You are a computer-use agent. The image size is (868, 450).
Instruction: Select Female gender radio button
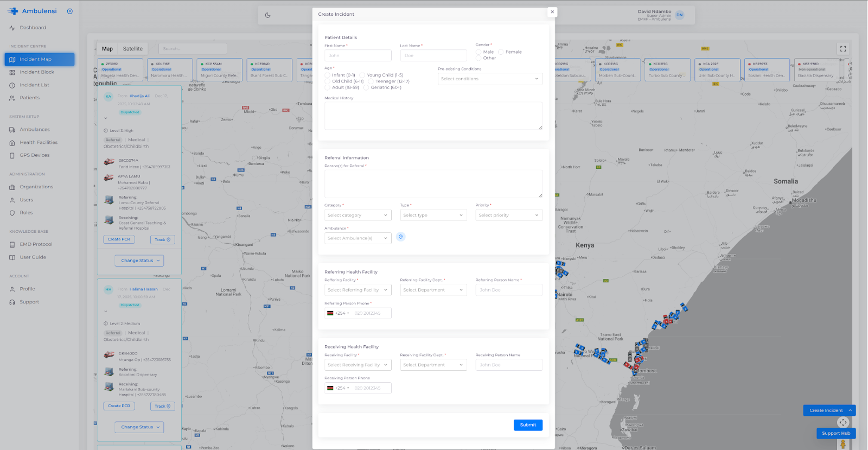click(501, 52)
